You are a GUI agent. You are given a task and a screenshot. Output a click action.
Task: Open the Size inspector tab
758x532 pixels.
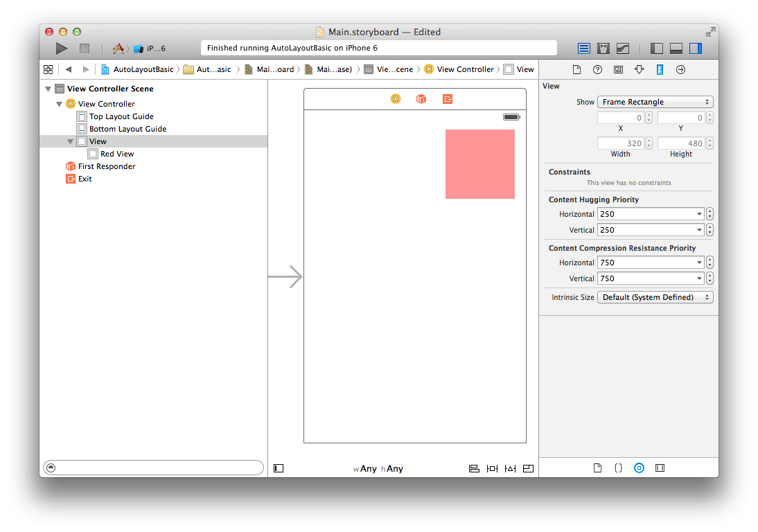660,69
